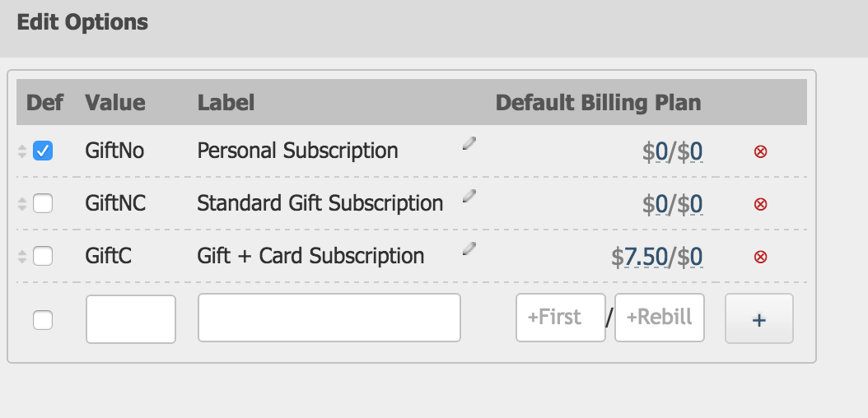The height and width of the screenshot is (418, 868).
Task: Uncheck the GiftNo default checkbox
Action: tap(43, 151)
